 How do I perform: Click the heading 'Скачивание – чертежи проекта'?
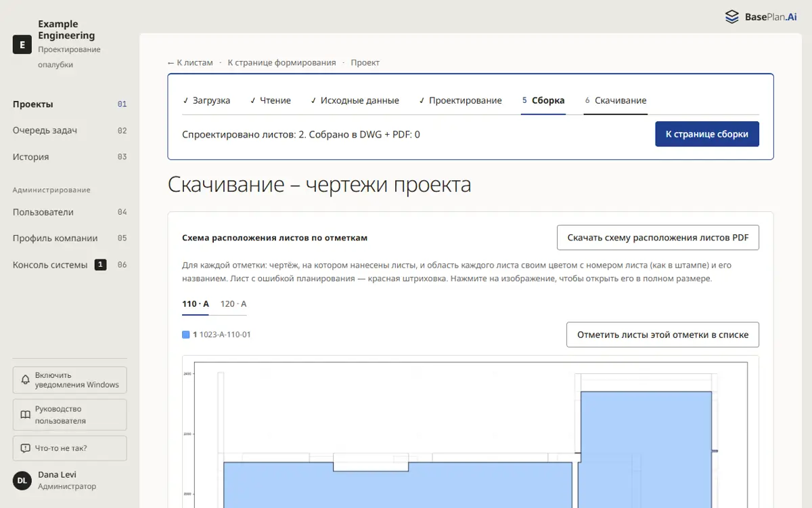319,184
